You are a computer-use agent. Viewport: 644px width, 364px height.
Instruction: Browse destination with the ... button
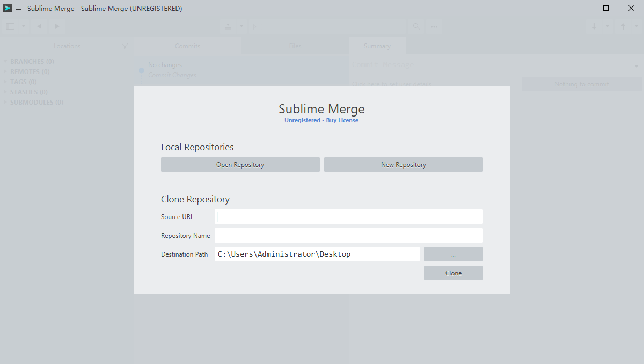pos(453,254)
